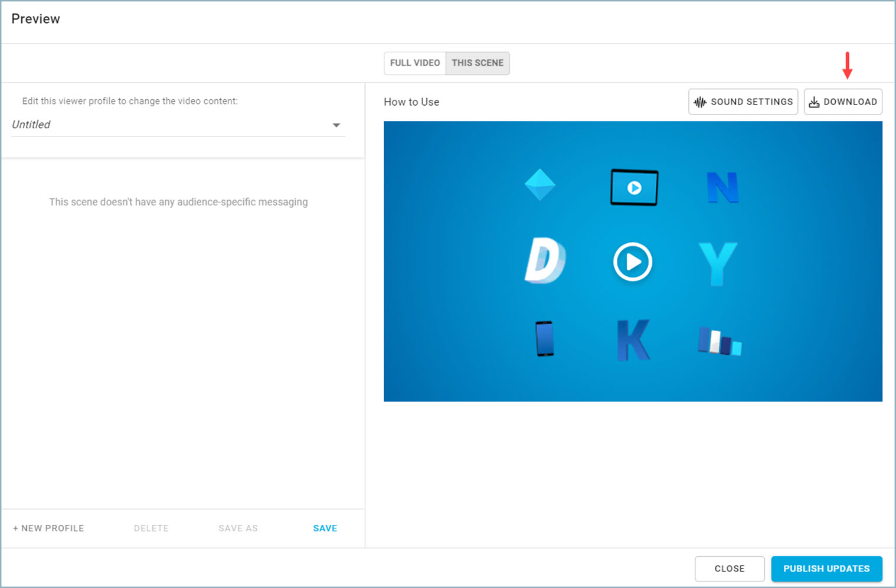Save the viewer profile
The height and width of the screenshot is (588, 896).
click(x=325, y=528)
